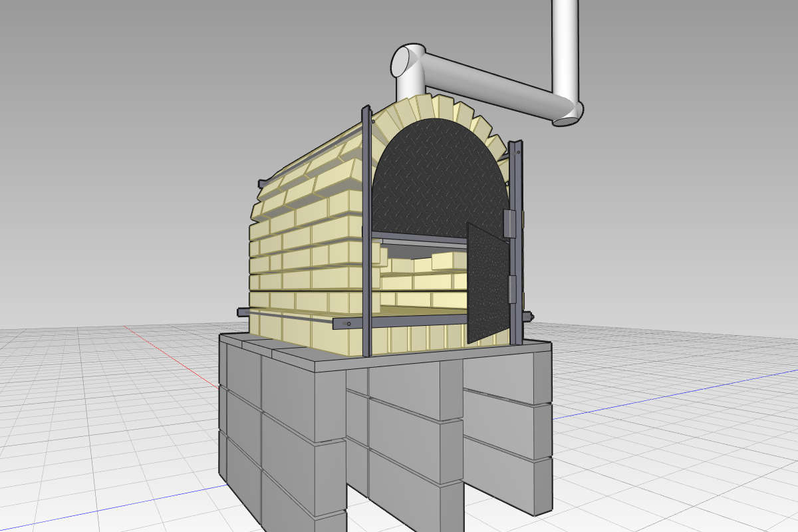The width and height of the screenshot is (798, 532).
Task: Click the open hinged oven door
Action: 488,283
